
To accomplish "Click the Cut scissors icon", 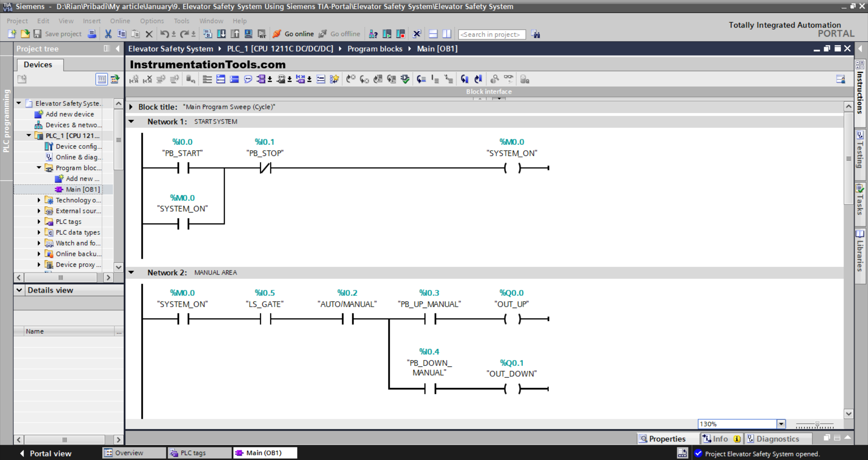I will (x=108, y=34).
